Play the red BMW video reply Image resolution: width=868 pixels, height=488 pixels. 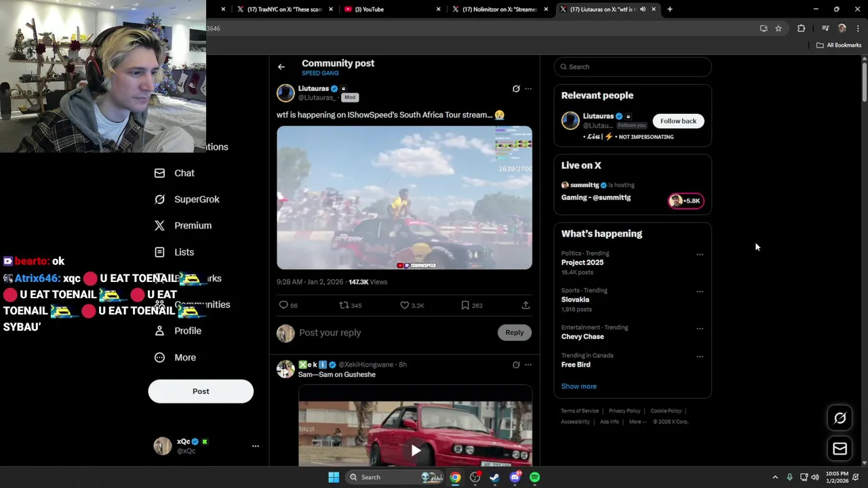[x=416, y=450]
